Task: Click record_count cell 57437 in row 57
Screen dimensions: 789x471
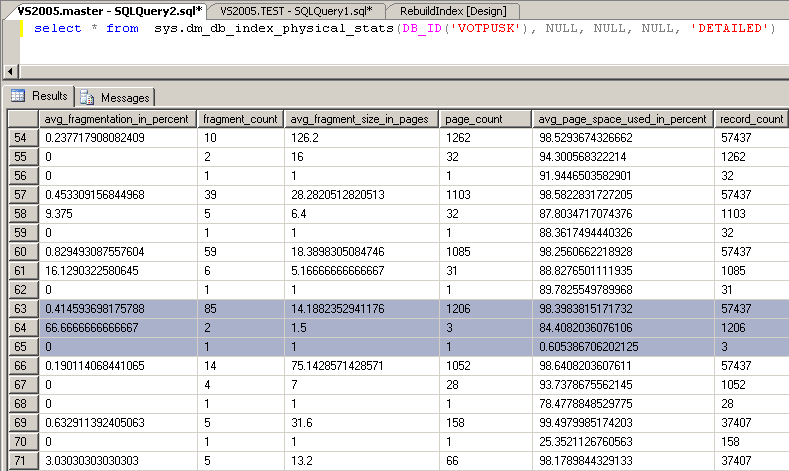Action: point(752,195)
